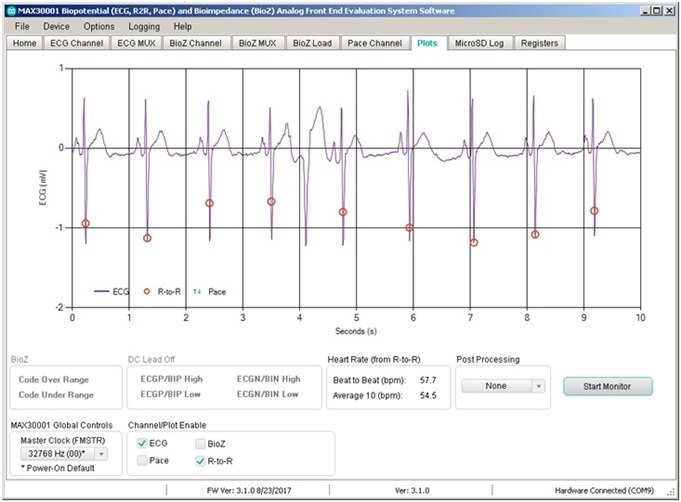Click the Beat to Beat value 57.7

pos(428,380)
